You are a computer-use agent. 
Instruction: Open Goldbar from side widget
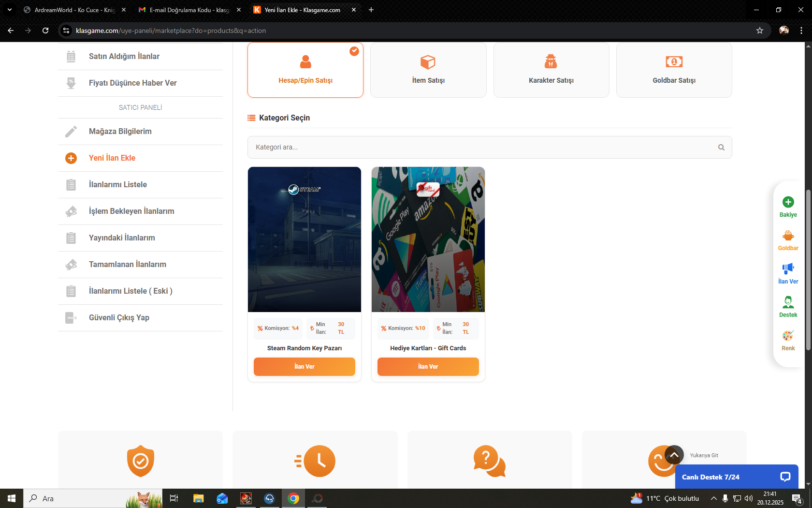click(788, 240)
